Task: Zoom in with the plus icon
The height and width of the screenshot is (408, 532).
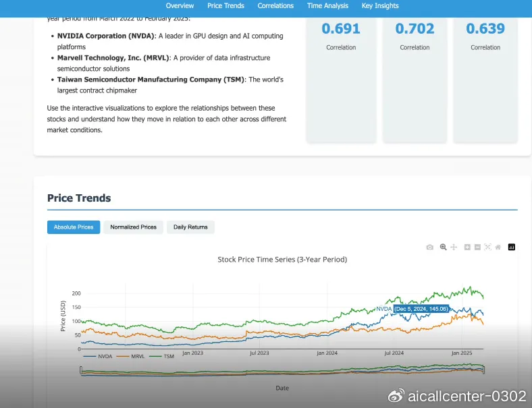Action: coord(467,247)
